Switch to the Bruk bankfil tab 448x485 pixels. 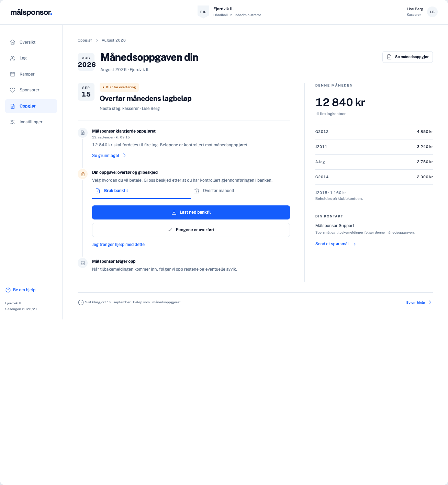[x=142, y=191]
